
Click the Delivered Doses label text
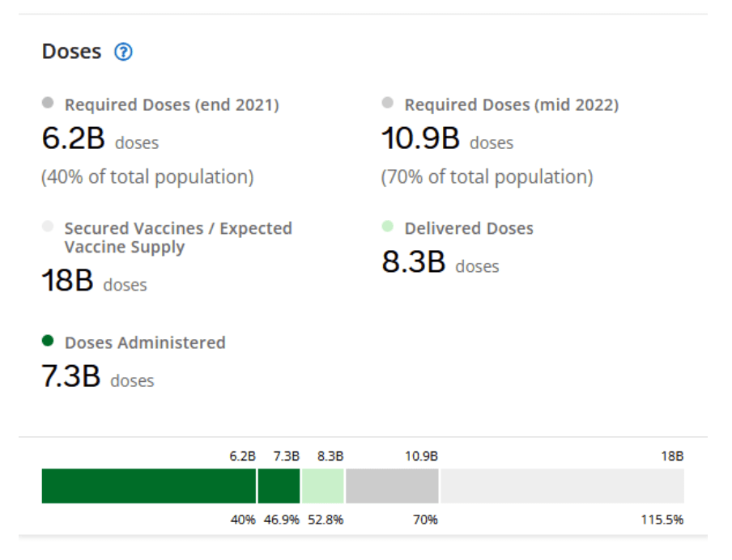[x=469, y=228]
